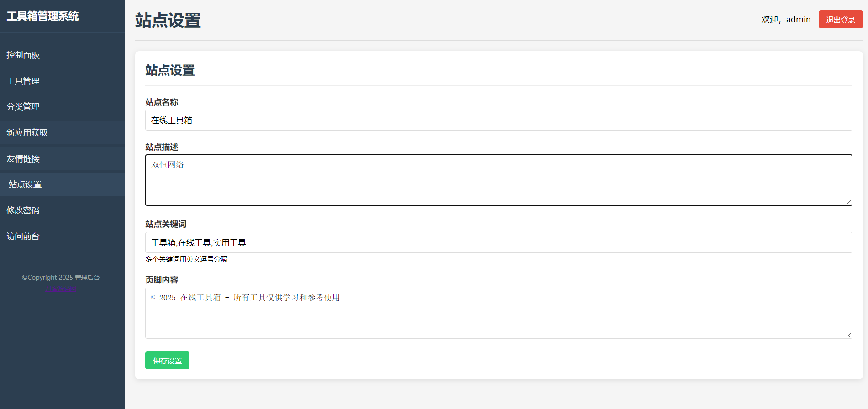Image resolution: width=868 pixels, height=409 pixels.
Task: Click the 退出登录 logout button
Action: pyautogui.click(x=840, y=20)
